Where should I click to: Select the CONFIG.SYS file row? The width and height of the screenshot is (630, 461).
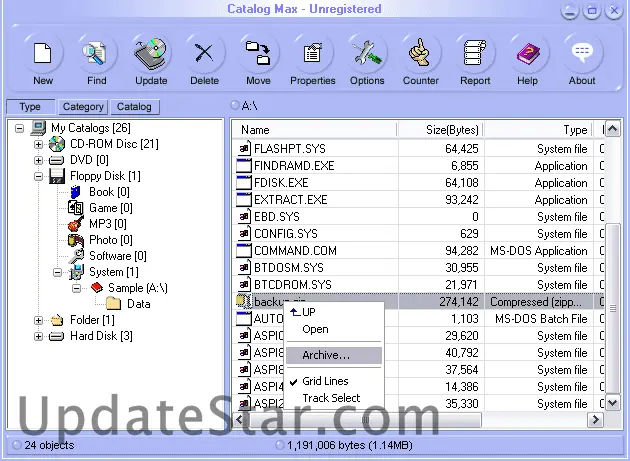[x=418, y=234]
